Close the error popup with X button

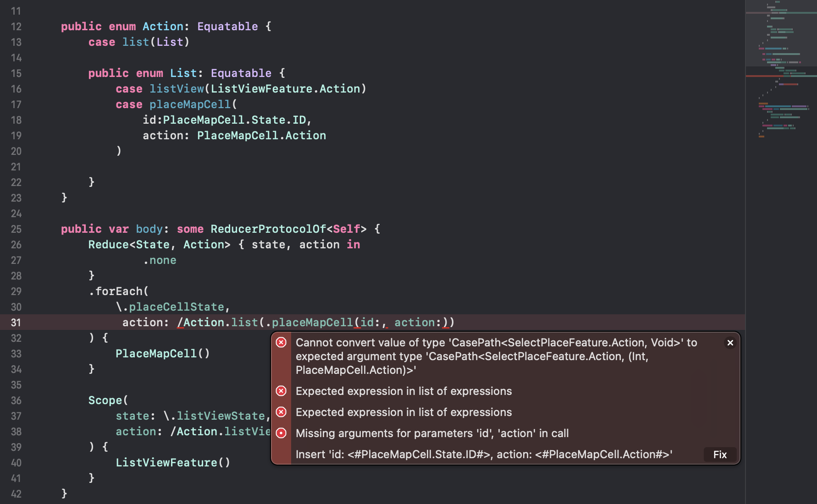(x=730, y=343)
